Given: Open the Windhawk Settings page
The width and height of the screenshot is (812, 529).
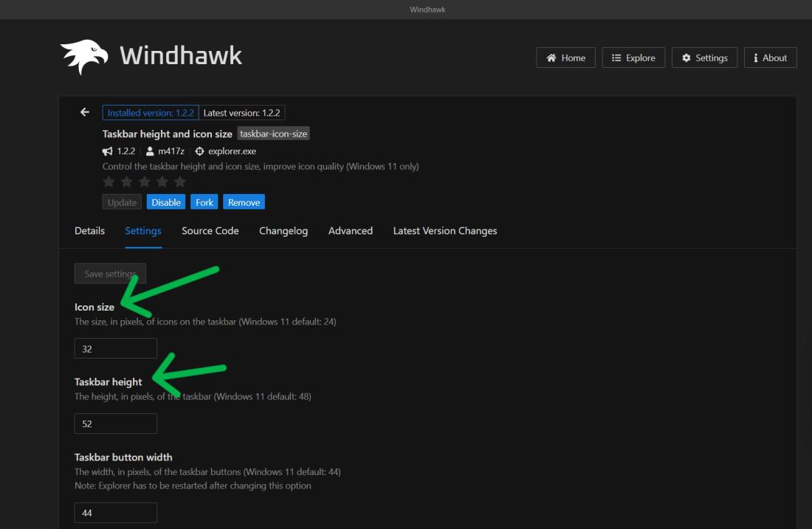Looking at the screenshot, I should (704, 58).
